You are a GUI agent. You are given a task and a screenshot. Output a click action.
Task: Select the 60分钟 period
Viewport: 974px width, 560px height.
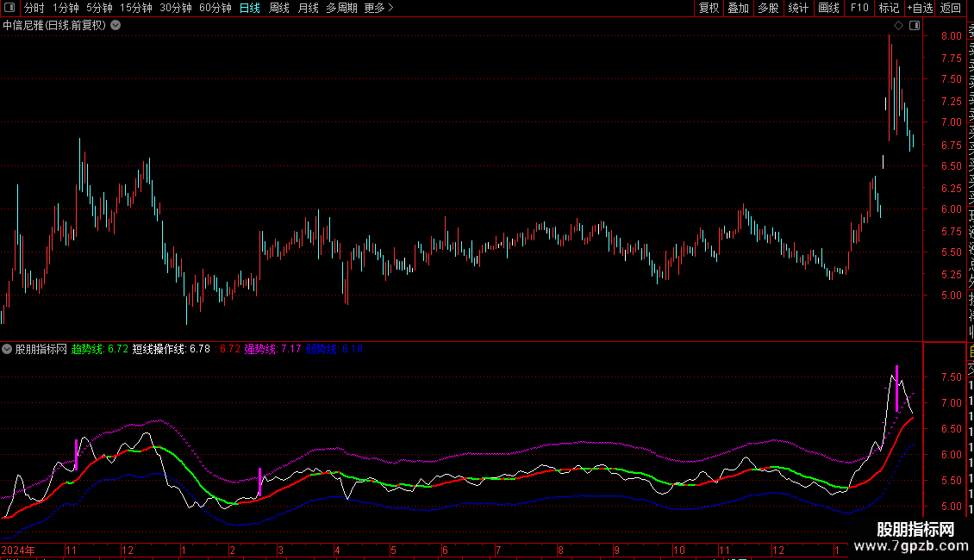(x=215, y=8)
